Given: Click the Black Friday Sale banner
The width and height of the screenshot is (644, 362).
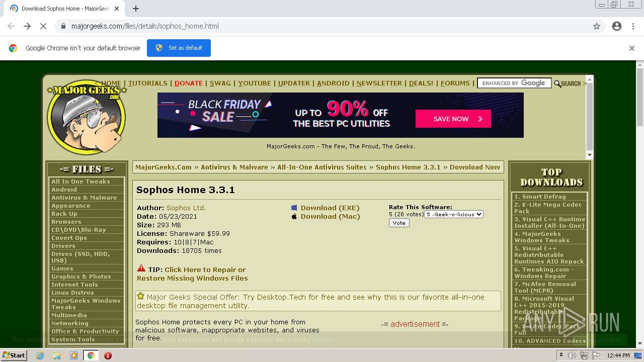Looking at the screenshot, I should 341,115.
